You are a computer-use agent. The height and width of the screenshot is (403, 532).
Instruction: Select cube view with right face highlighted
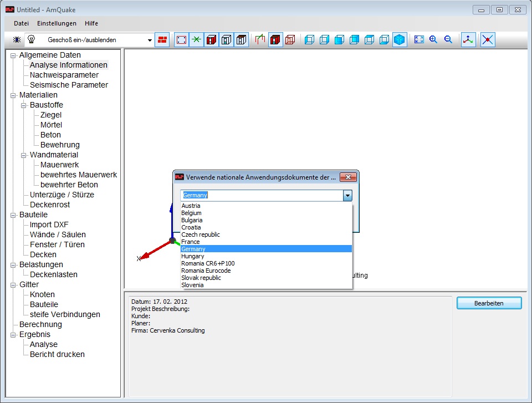pos(324,40)
